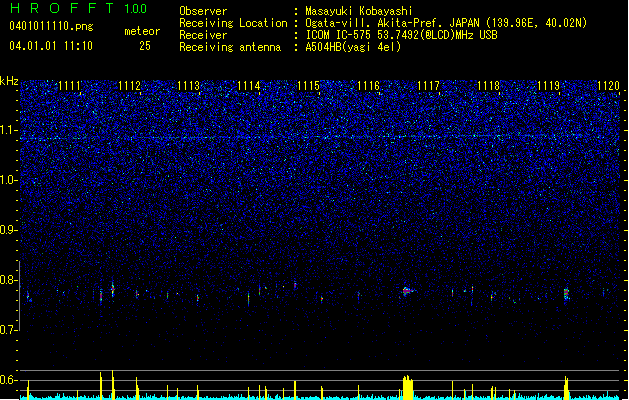The width and height of the screenshot is (629, 400).
Task: Click the date 04.01.01 11:10
Action: tap(51, 46)
